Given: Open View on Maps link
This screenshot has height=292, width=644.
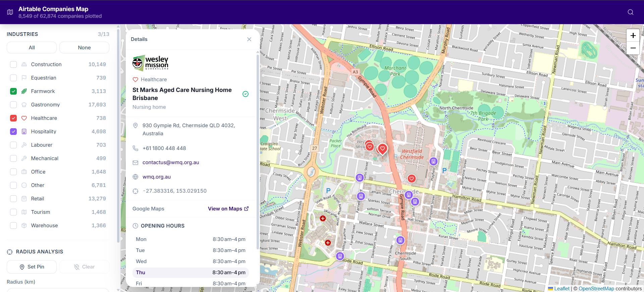Looking at the screenshot, I should pos(228,209).
